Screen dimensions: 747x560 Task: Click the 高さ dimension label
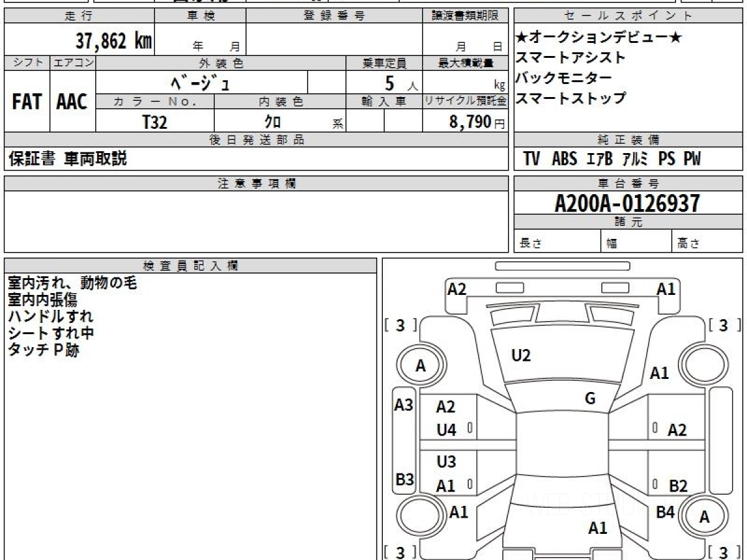point(689,244)
